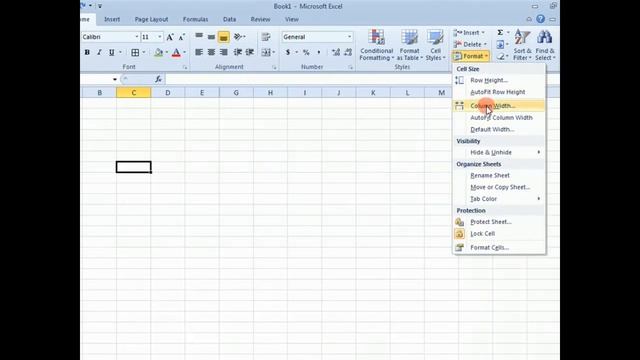Toggle Lock Cell menu option
Screen dimensions: 640x360
[499, 234]
